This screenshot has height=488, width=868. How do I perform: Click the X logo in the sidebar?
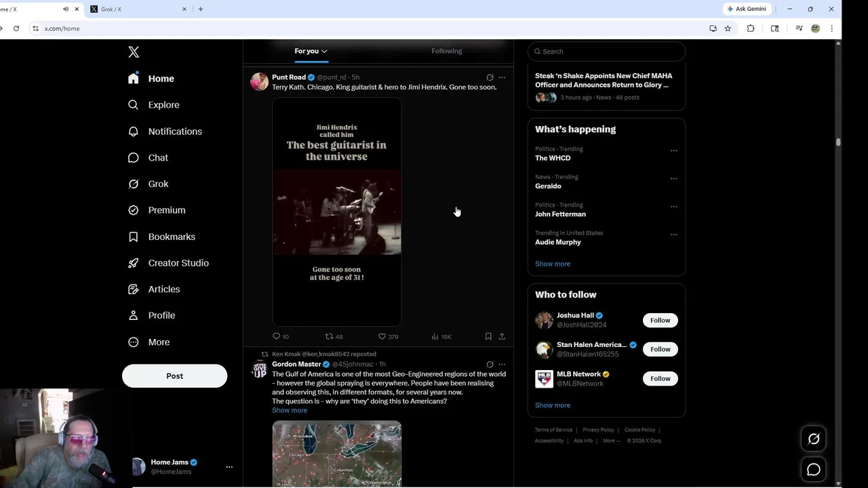pos(134,52)
